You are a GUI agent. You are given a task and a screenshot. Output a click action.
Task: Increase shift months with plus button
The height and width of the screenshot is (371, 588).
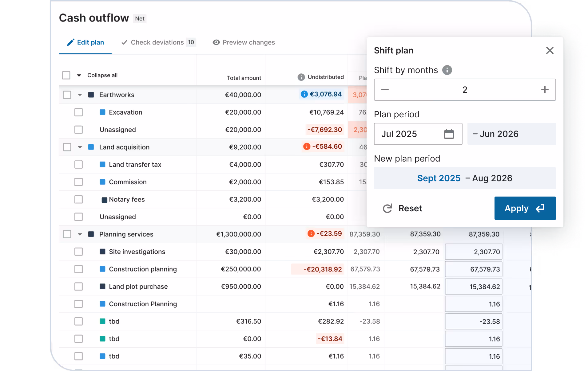pyautogui.click(x=545, y=90)
